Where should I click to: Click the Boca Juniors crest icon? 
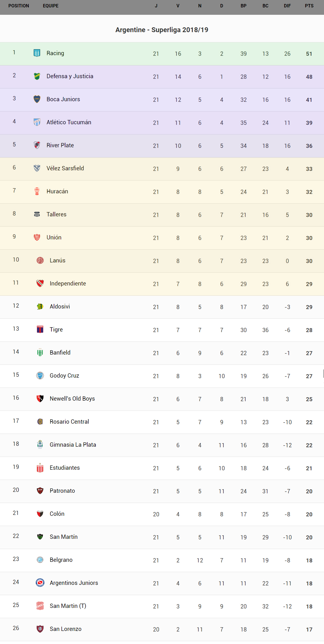coord(37,99)
